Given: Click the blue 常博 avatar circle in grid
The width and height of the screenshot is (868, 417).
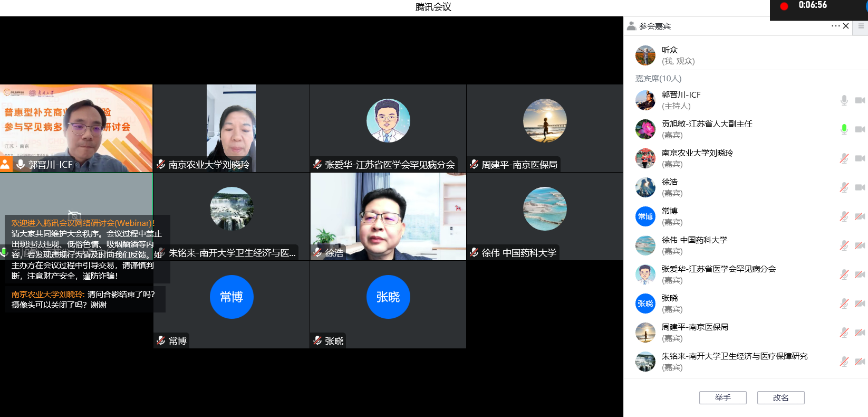Looking at the screenshot, I should tap(232, 297).
